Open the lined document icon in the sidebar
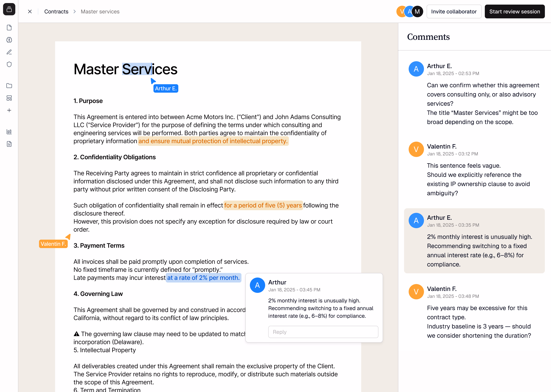This screenshot has height=392, width=551. click(9, 144)
